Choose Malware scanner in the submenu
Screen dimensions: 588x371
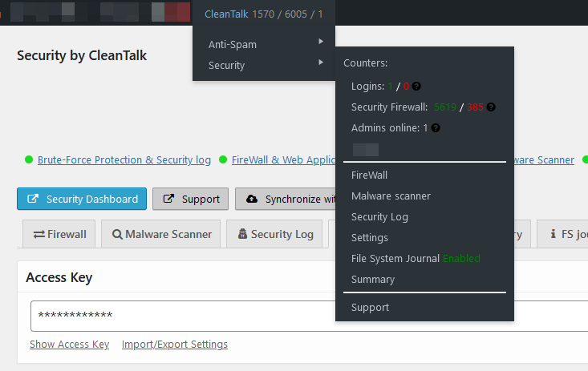tap(391, 196)
